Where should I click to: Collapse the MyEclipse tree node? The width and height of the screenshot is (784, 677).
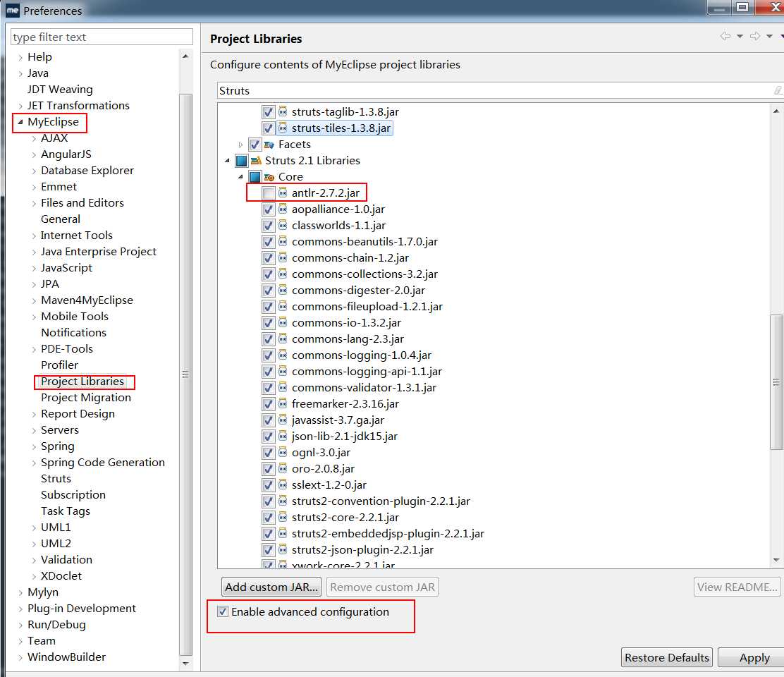pos(20,122)
